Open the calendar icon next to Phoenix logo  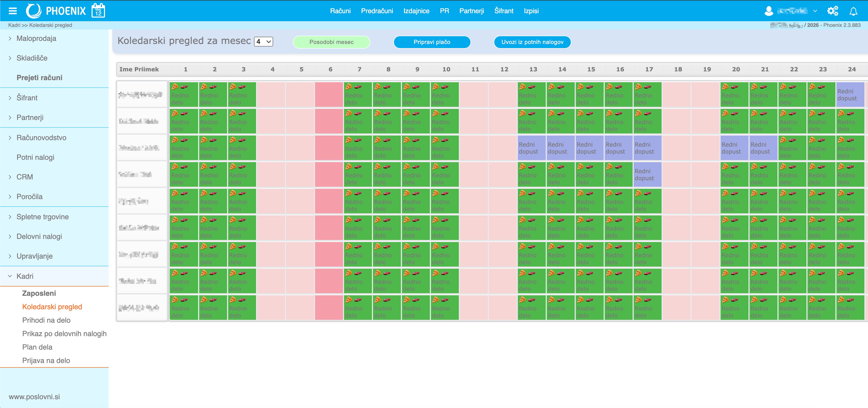tap(98, 10)
